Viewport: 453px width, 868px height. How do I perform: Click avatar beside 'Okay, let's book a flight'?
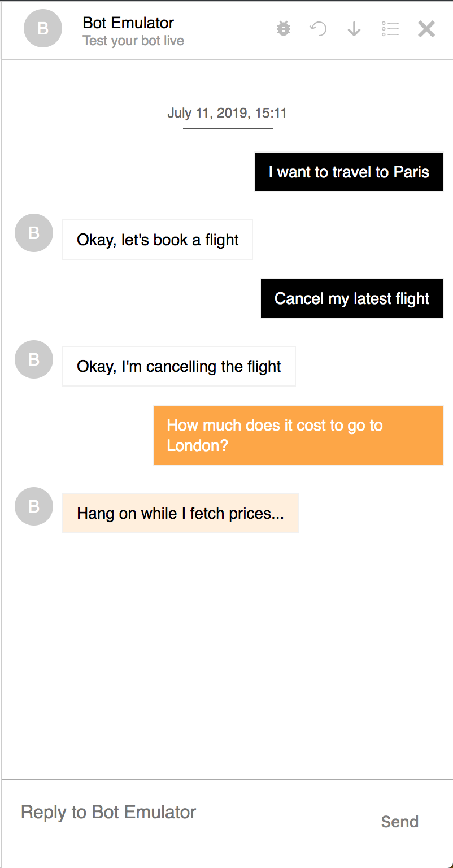(34, 233)
